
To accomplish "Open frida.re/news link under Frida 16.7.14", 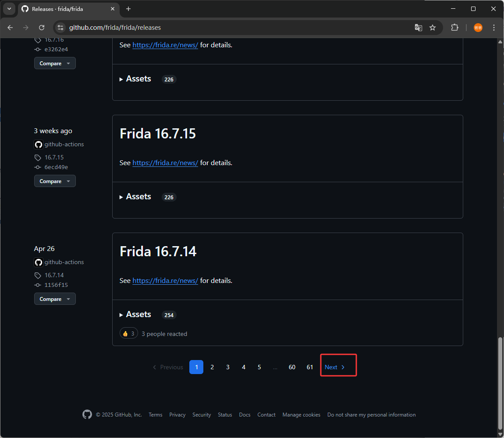I will coord(165,280).
